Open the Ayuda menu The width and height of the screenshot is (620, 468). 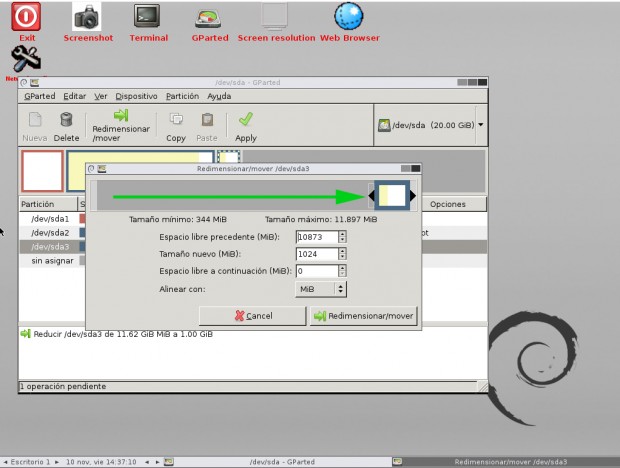[219, 96]
